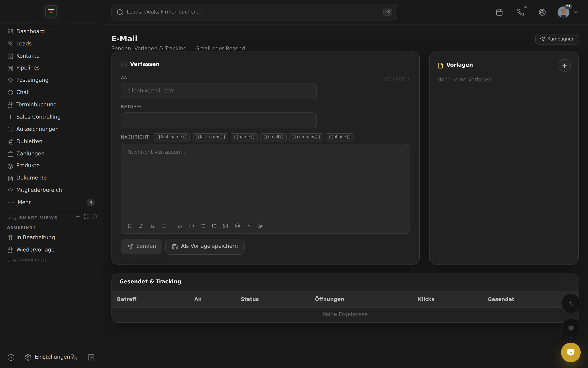588x368 pixels.
Task: Open the user profile dropdown chevron
Action: [576, 12]
